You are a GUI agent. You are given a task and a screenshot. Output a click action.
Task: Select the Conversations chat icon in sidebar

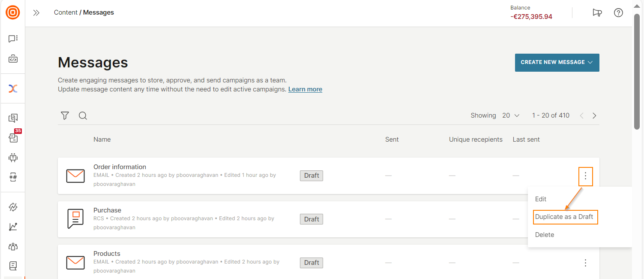[x=13, y=38]
